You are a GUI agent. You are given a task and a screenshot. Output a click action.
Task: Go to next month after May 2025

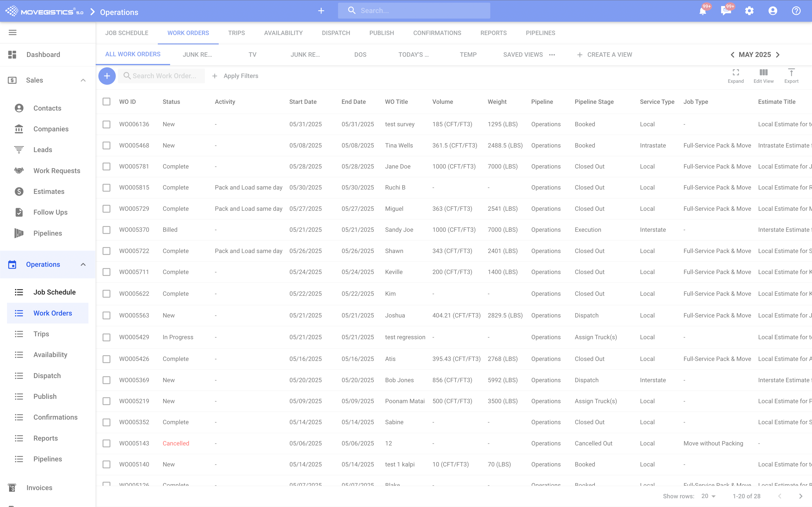[778, 55]
